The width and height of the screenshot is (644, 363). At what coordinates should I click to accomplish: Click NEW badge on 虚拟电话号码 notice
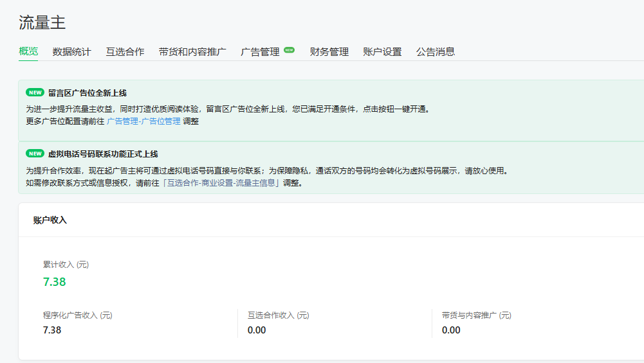(35, 154)
